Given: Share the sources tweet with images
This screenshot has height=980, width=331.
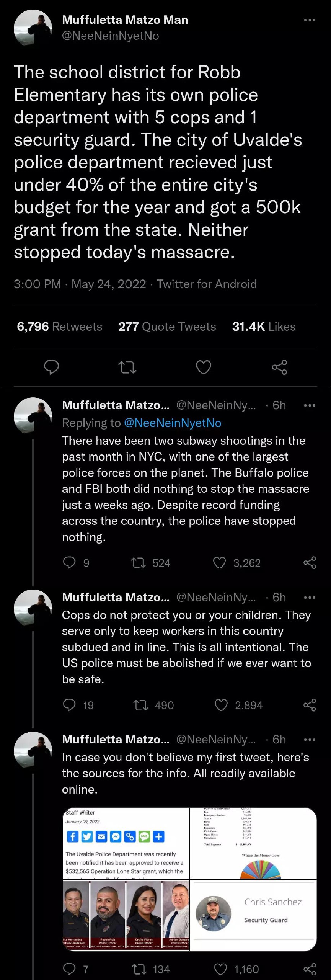Looking at the screenshot, I should [x=310, y=969].
